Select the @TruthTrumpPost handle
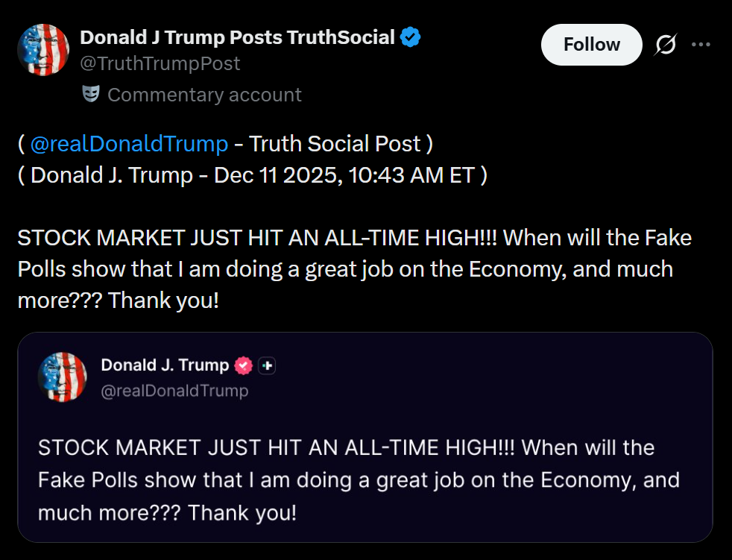This screenshot has height=560, width=732. click(160, 64)
